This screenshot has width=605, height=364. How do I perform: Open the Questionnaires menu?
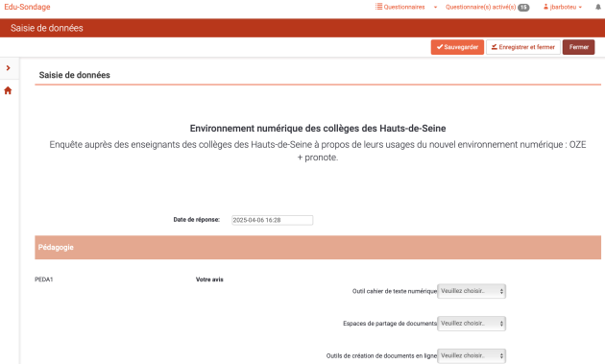click(400, 7)
